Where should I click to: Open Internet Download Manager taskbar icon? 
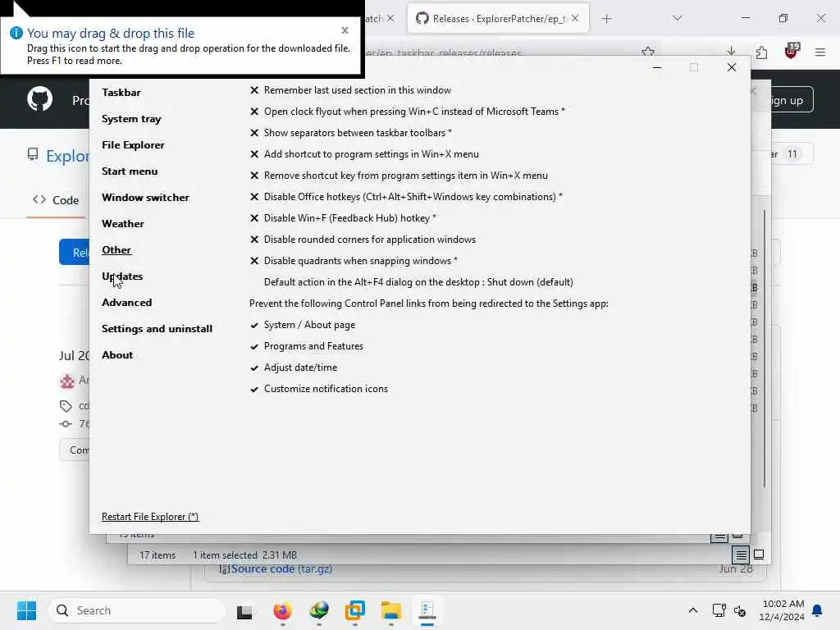click(319, 610)
